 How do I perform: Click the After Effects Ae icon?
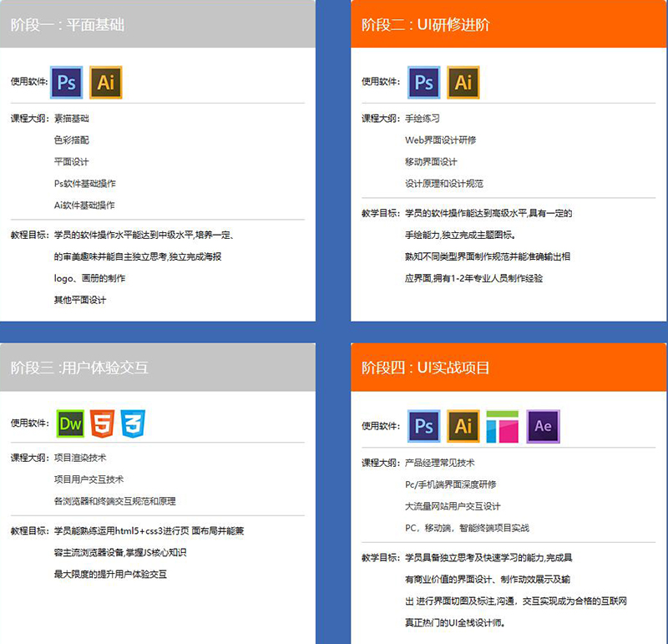tap(543, 426)
